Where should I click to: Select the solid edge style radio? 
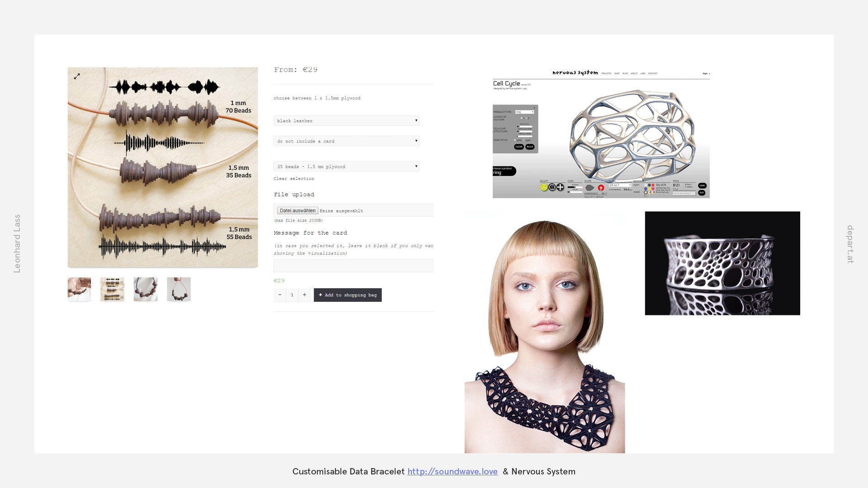pyautogui.click(x=515, y=140)
